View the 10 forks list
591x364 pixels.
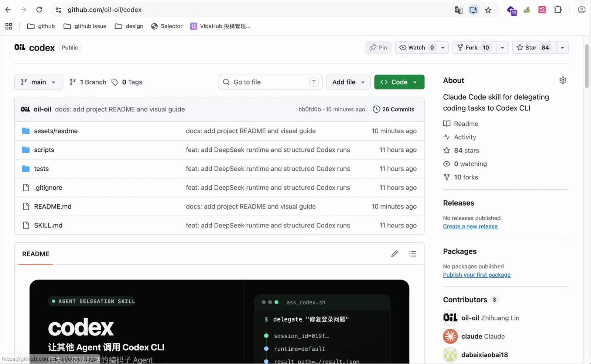pyautogui.click(x=461, y=177)
